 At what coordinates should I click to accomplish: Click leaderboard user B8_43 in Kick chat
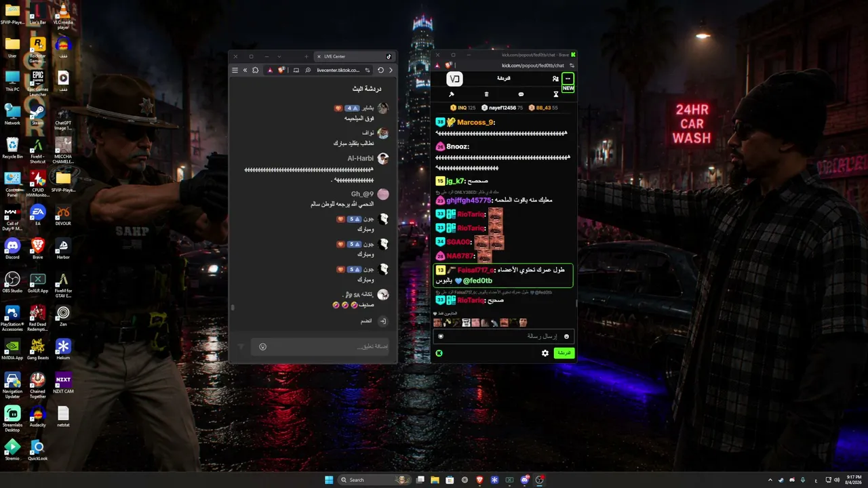(x=543, y=108)
